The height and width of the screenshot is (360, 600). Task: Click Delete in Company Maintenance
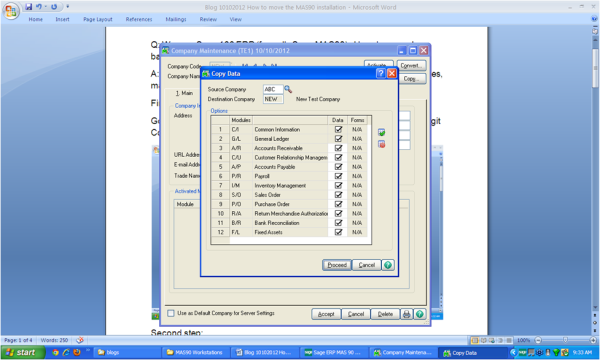[x=385, y=314]
